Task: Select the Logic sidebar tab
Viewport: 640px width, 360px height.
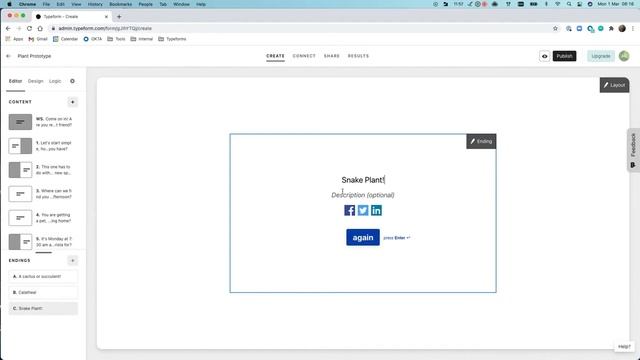Action: (55, 81)
